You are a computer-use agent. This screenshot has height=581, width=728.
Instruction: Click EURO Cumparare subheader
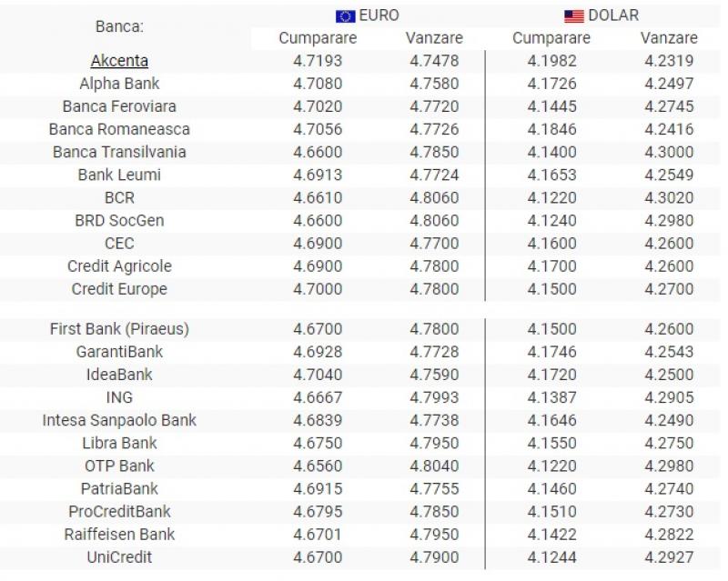(x=318, y=38)
